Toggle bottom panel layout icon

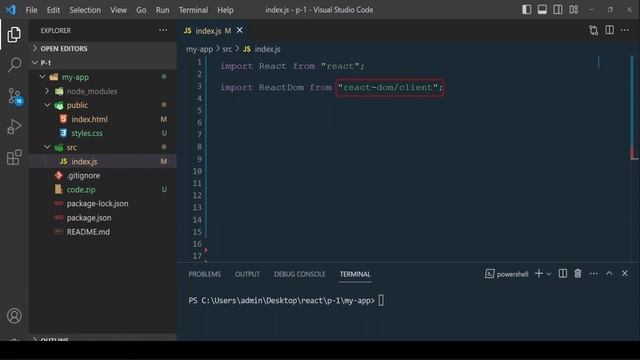pyautogui.click(x=542, y=9)
